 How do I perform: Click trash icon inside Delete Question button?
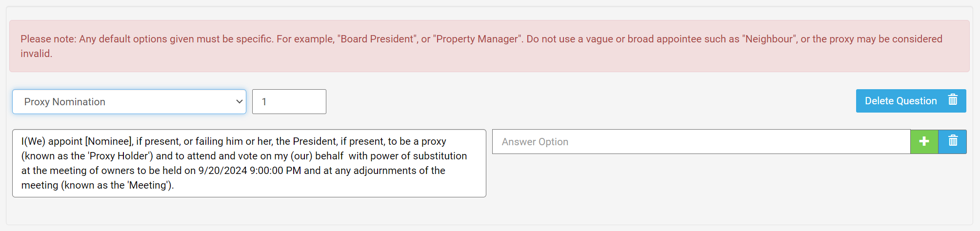click(x=953, y=100)
